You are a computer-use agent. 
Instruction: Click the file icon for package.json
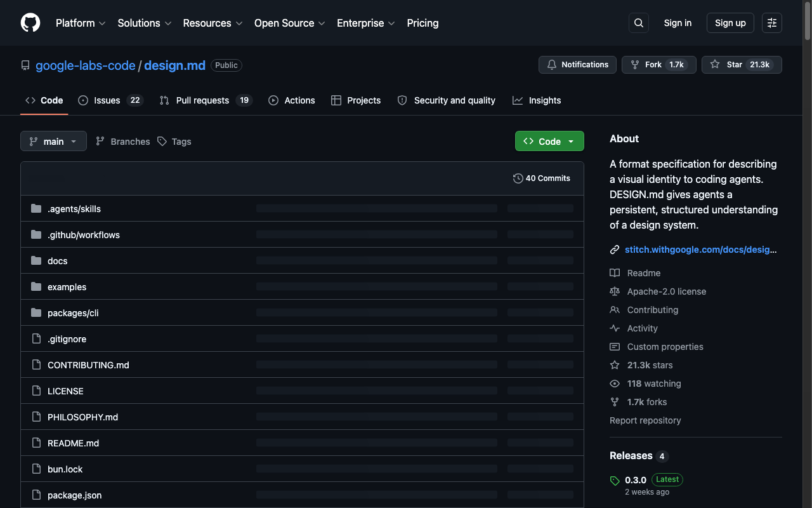[x=36, y=495]
